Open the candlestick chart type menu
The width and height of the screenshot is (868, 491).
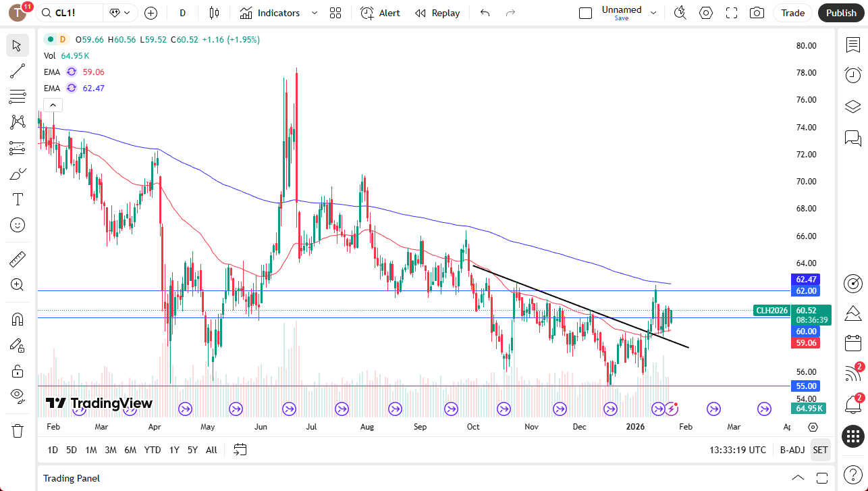215,13
